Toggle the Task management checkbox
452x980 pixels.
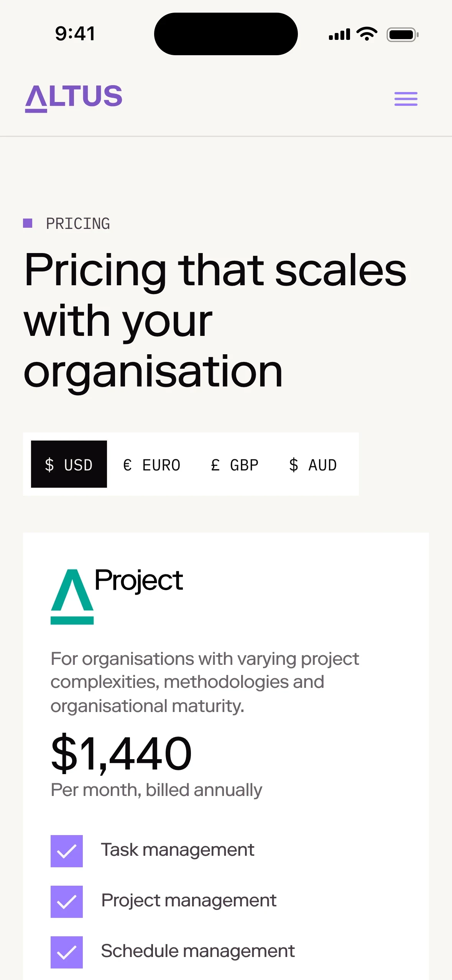[67, 851]
